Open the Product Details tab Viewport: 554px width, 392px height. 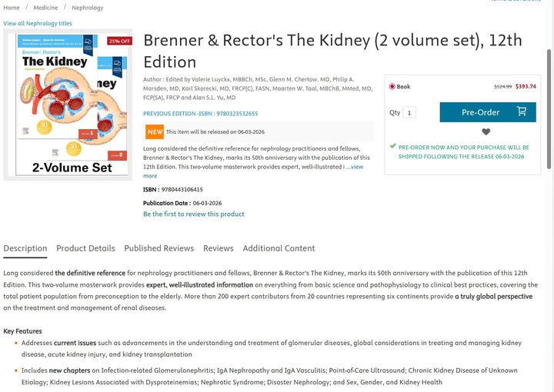click(85, 248)
